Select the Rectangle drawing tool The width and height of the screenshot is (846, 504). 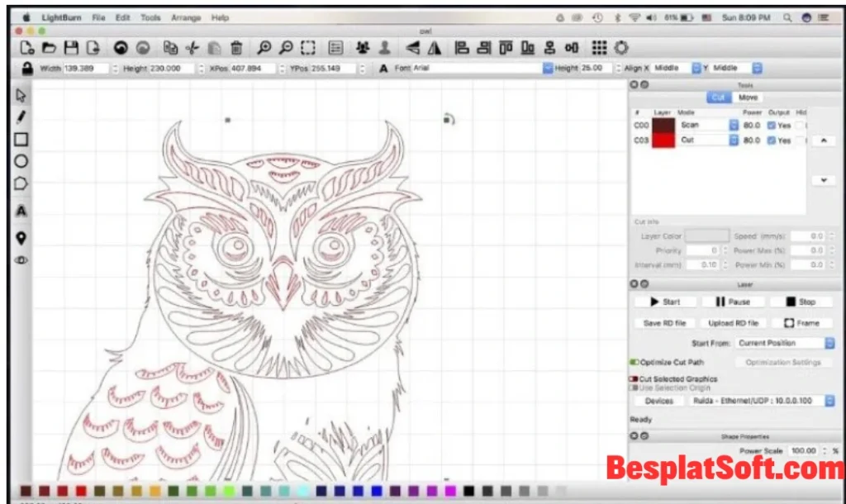(x=21, y=140)
